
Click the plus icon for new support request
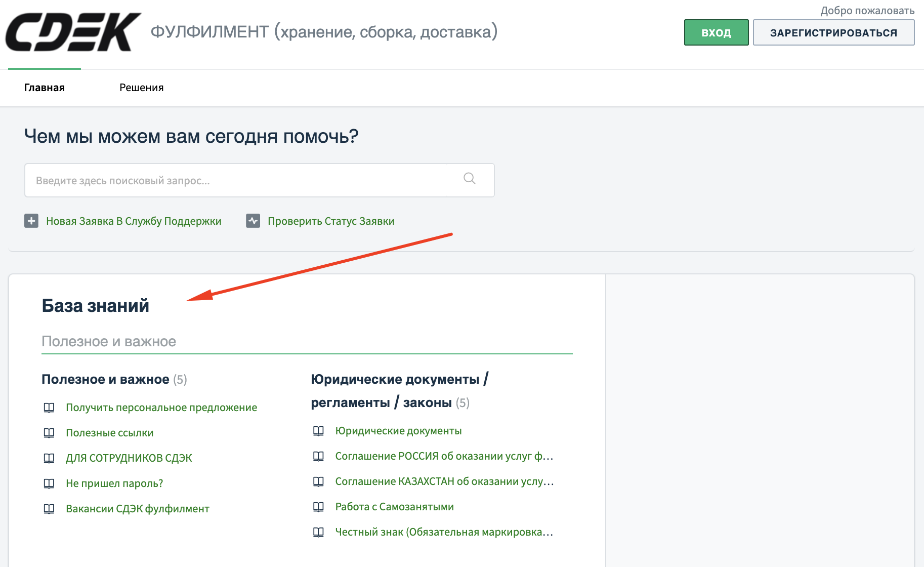[x=31, y=221]
